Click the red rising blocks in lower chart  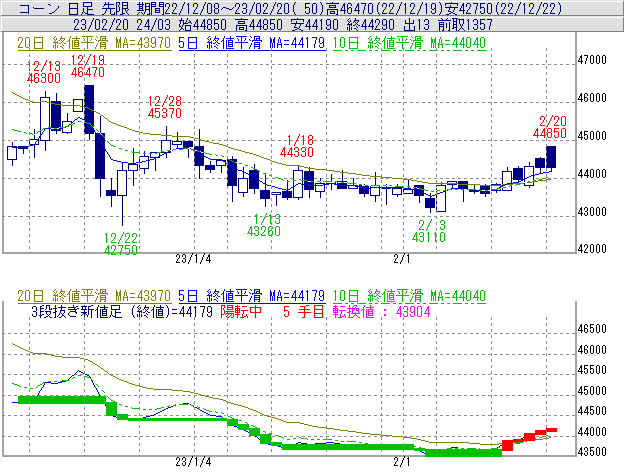click(529, 439)
